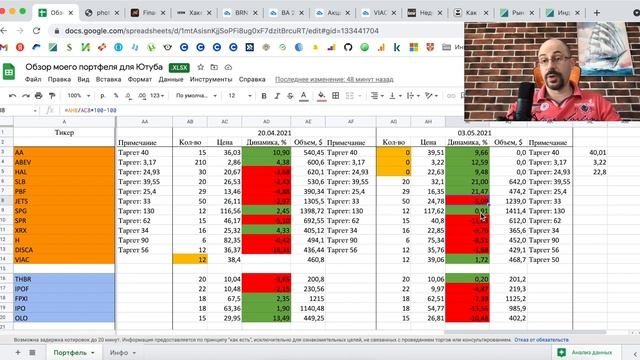Click the insert link icon
This screenshot has width=640, height=360.
pyautogui.click(x=451, y=96)
